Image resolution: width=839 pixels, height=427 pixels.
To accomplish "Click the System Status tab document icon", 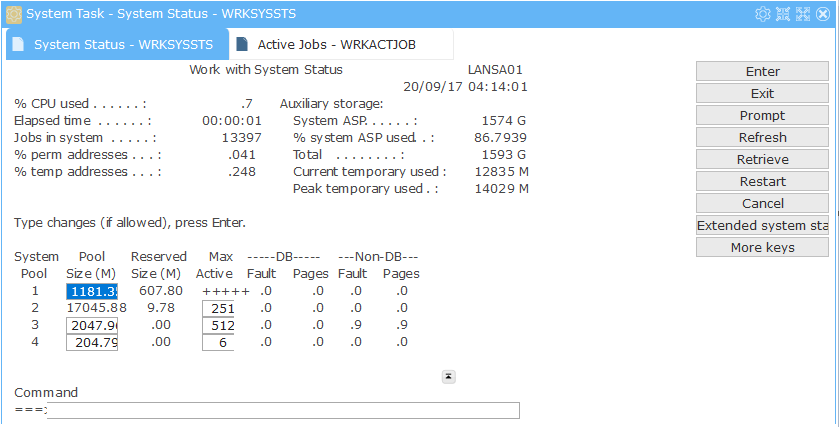I will click(x=18, y=45).
